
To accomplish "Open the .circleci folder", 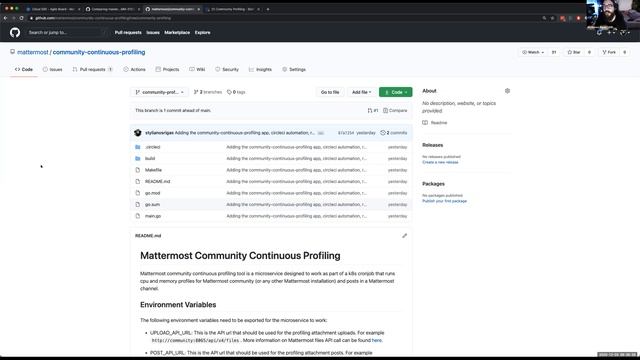I will pyautogui.click(x=153, y=147).
